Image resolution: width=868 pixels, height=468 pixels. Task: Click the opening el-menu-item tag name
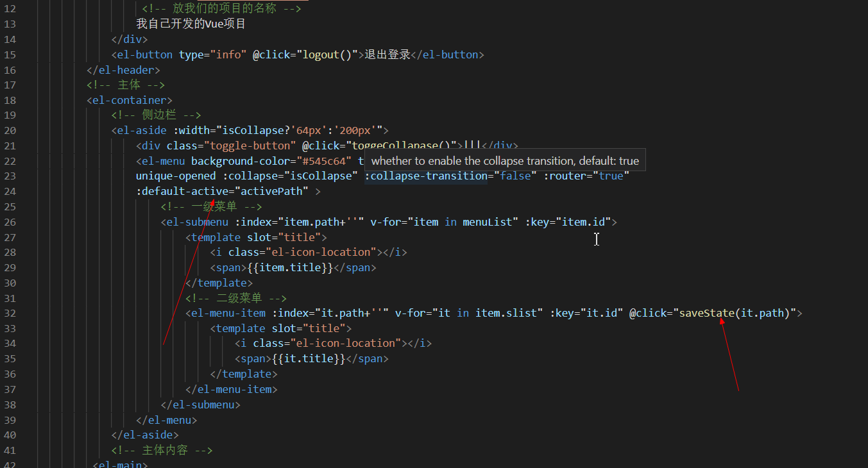click(x=228, y=313)
